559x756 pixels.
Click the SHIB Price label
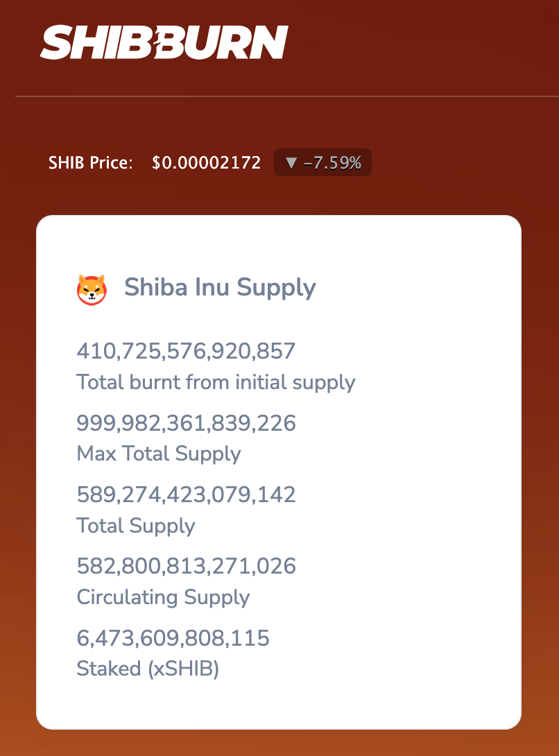[x=90, y=163]
